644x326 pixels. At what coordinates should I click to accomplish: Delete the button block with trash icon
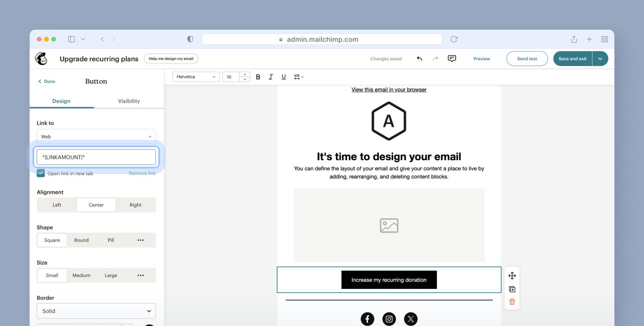tap(512, 302)
